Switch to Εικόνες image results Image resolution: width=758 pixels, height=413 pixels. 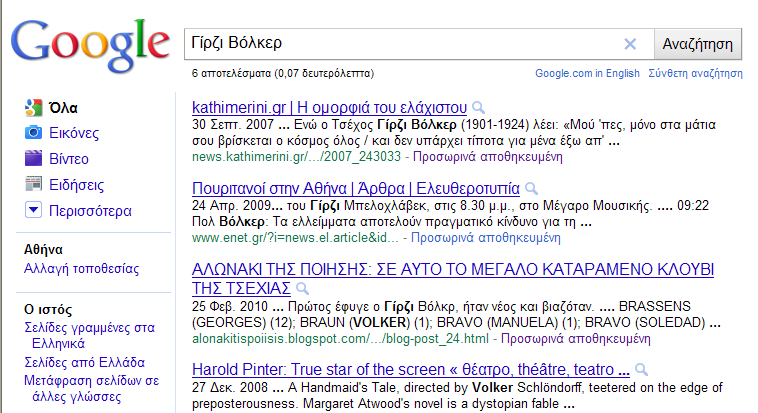pyautogui.click(x=74, y=133)
